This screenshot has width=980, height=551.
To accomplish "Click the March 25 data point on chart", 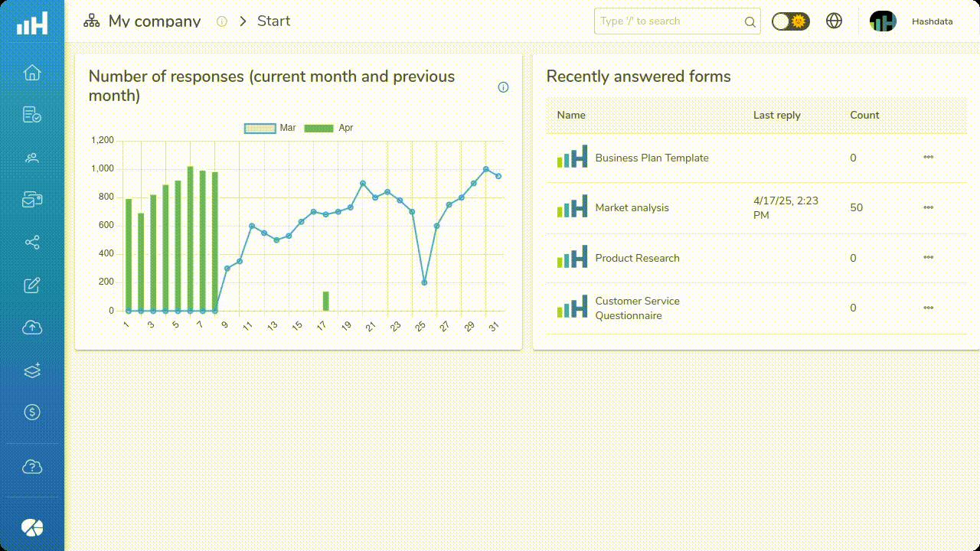I will point(424,282).
